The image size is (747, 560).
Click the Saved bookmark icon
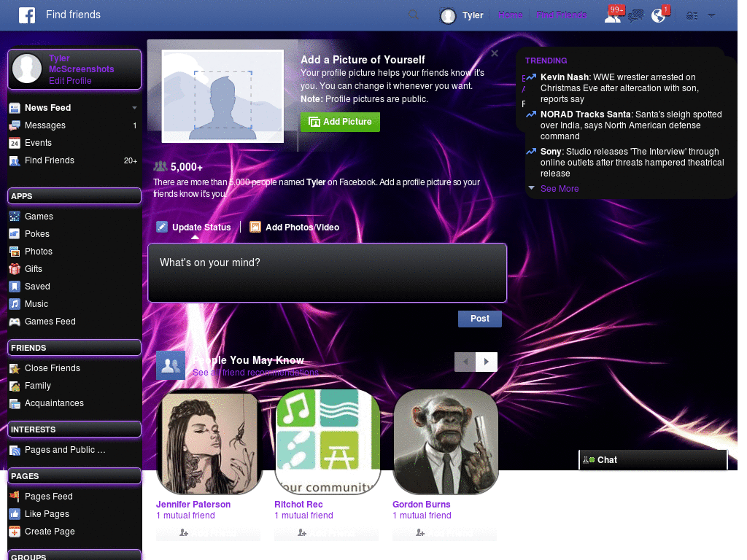click(15, 286)
